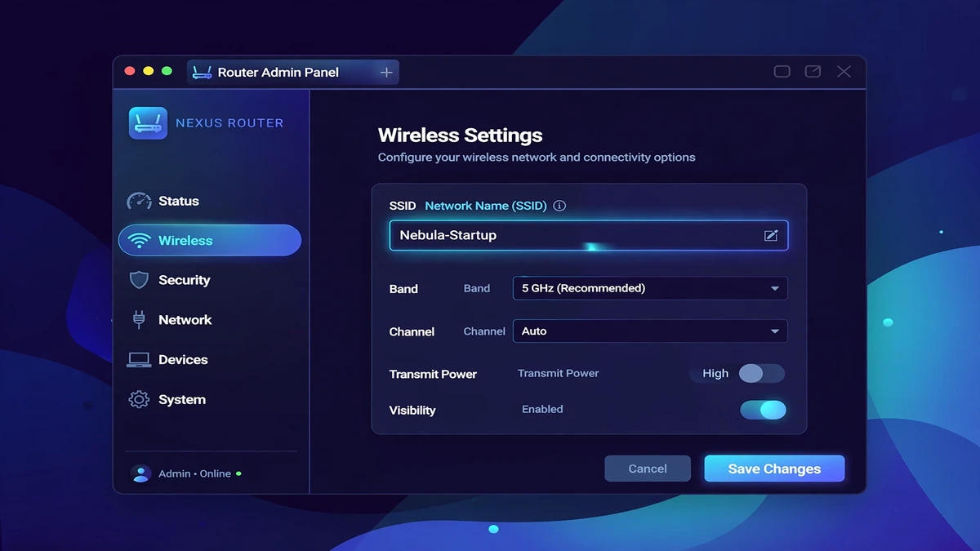
Task: Click the router icon in title tab
Action: coord(202,73)
